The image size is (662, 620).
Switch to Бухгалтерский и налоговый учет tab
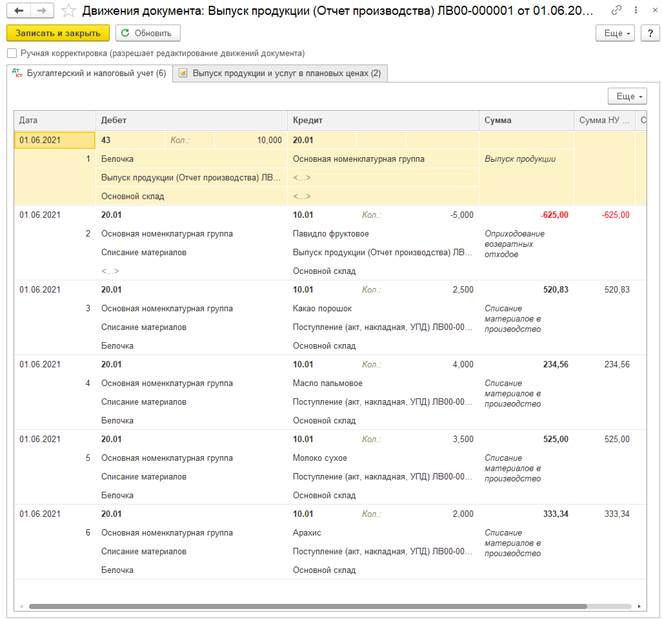pos(90,73)
